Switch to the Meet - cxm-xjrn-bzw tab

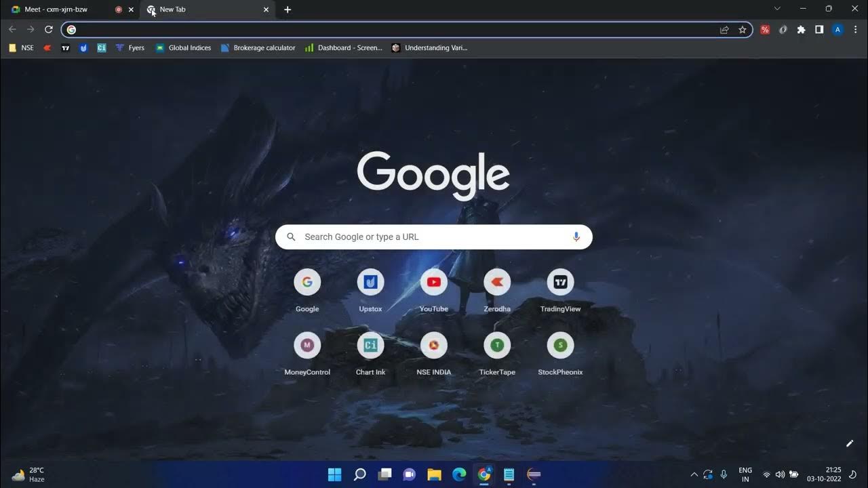click(x=71, y=9)
